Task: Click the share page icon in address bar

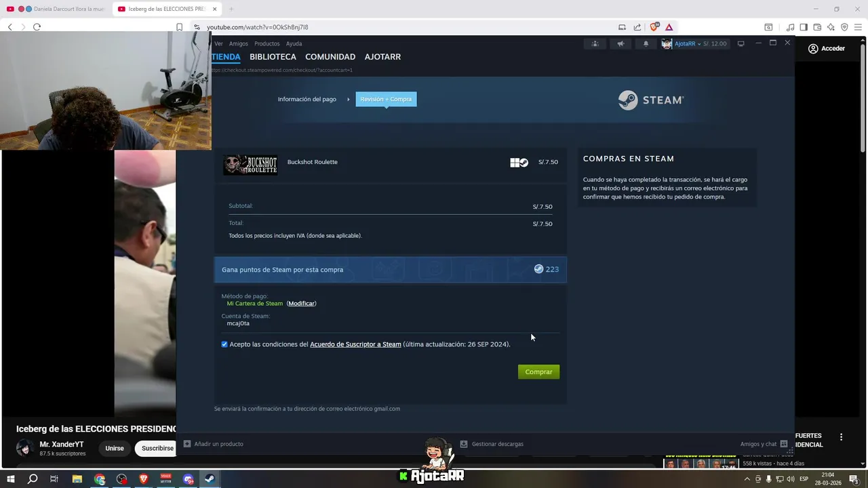Action: point(637,27)
